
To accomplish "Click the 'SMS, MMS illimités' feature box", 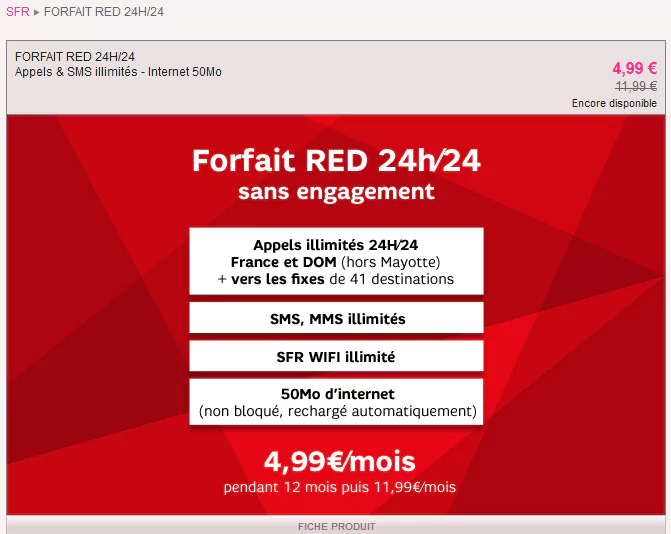I will click(x=336, y=318).
